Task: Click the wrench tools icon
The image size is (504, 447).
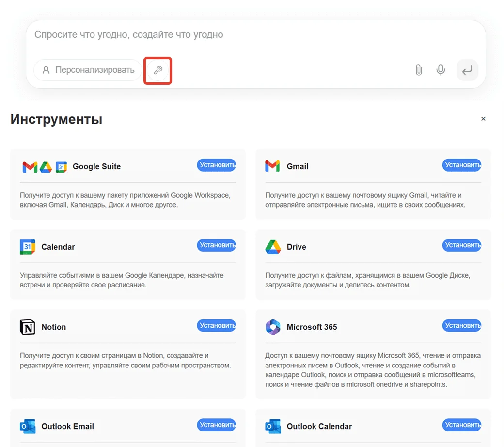Action: coord(157,70)
